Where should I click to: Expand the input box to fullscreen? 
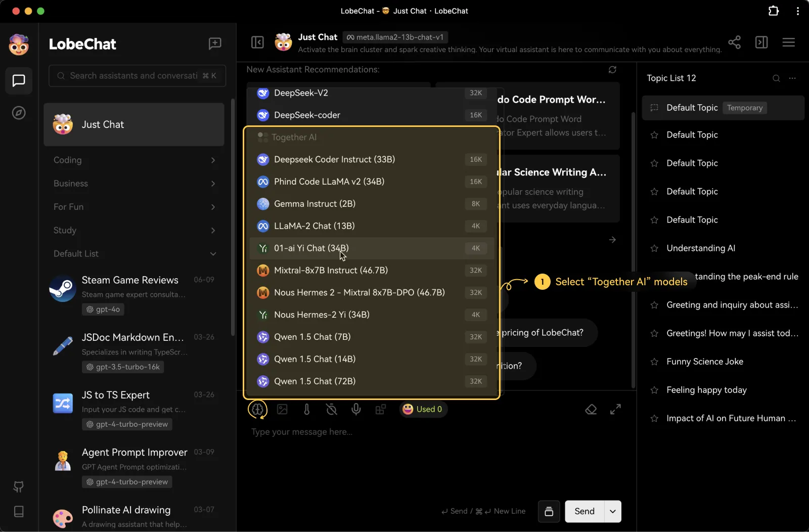(x=615, y=409)
